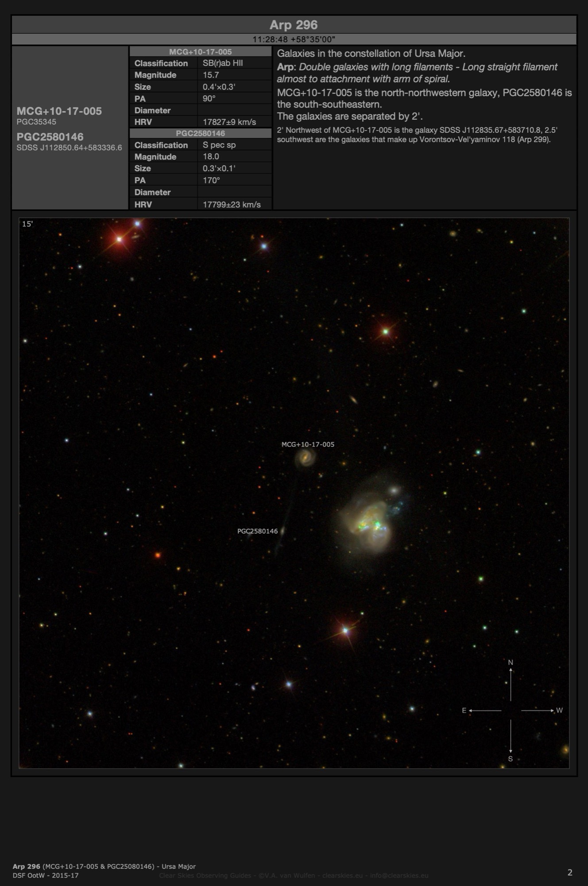The width and height of the screenshot is (588, 886).
Task: Click the Arp 296 title heading
Action: click(x=294, y=25)
